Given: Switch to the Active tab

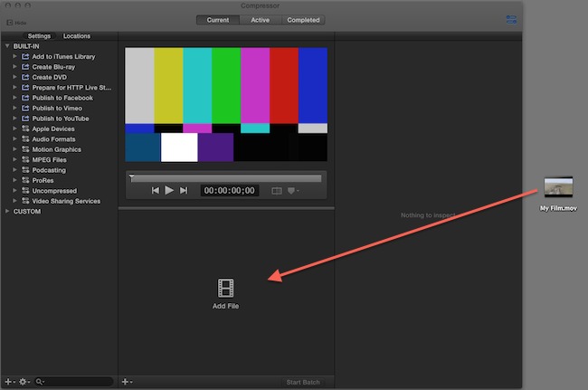Looking at the screenshot, I should pos(261,20).
